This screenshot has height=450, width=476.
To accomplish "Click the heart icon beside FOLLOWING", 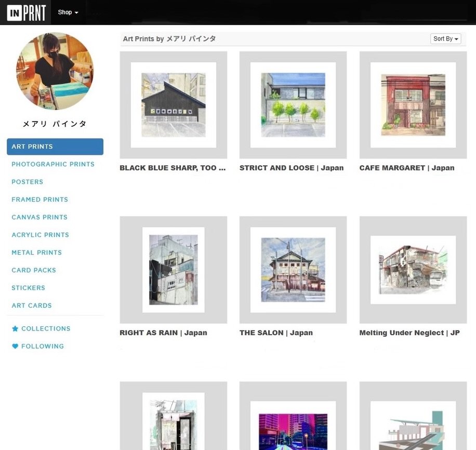I will pyautogui.click(x=15, y=346).
